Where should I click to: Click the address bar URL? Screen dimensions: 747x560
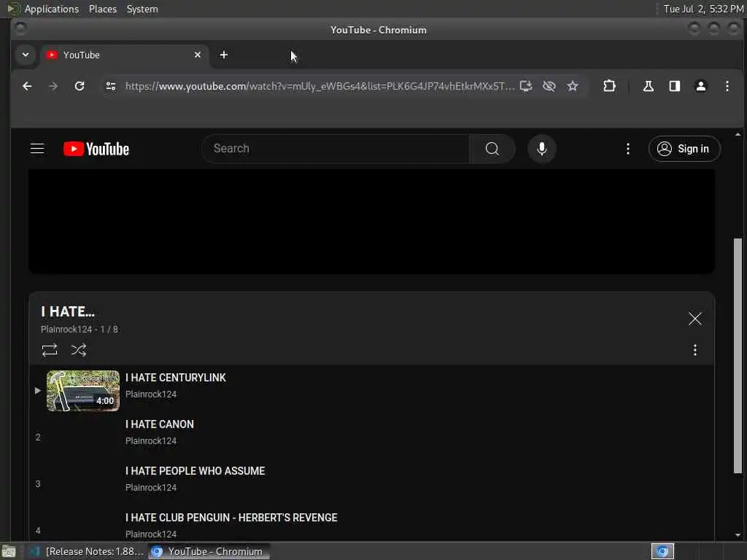coord(320,86)
